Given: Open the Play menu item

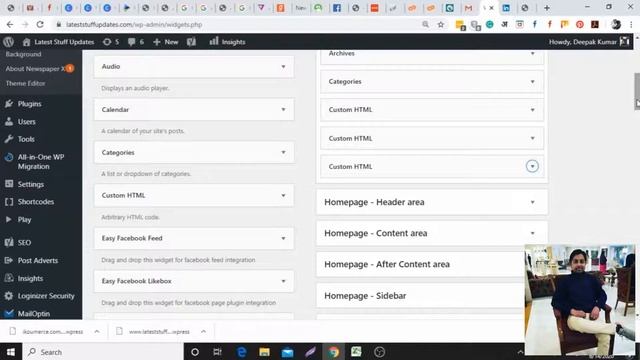Looking at the screenshot, I should [x=24, y=220].
